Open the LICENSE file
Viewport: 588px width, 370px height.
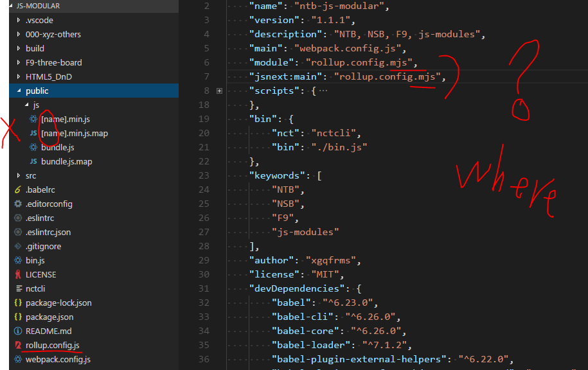point(41,274)
